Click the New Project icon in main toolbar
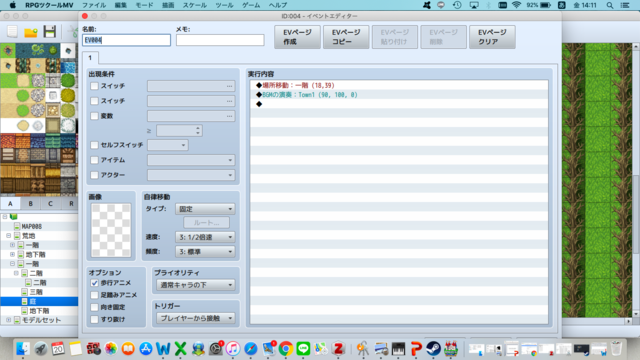The width and height of the screenshot is (640, 360). click(x=12, y=31)
